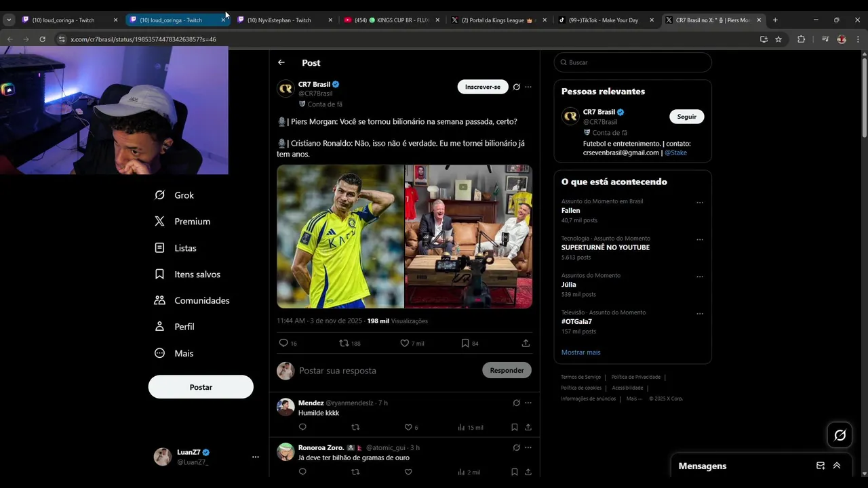Go back using the Post arrow

[281, 62]
